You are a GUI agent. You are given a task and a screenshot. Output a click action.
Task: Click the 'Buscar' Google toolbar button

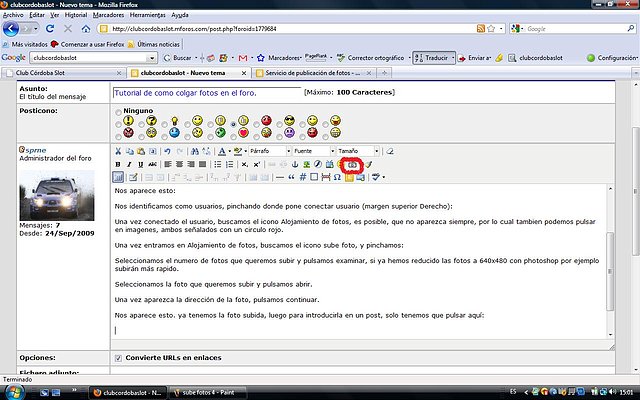coord(178,58)
